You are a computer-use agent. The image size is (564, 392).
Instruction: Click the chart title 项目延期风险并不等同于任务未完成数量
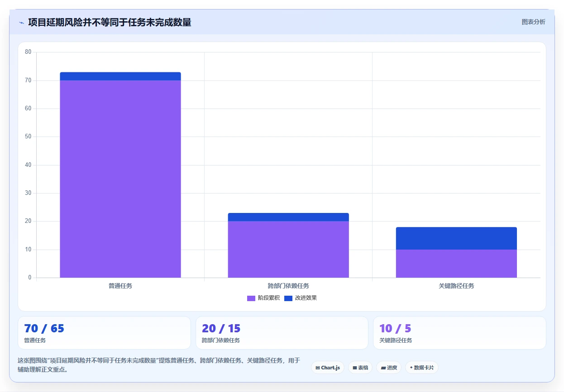[x=110, y=22]
